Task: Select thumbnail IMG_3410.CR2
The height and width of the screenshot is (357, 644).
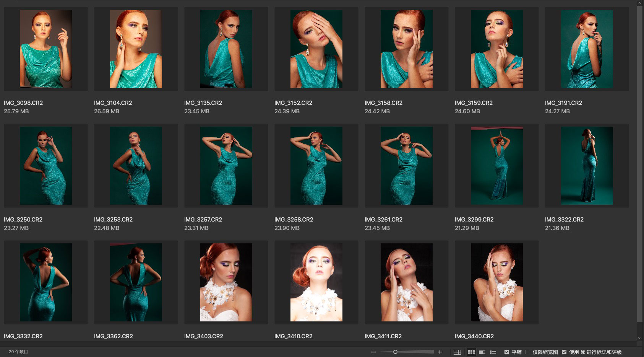Action: coord(316,282)
